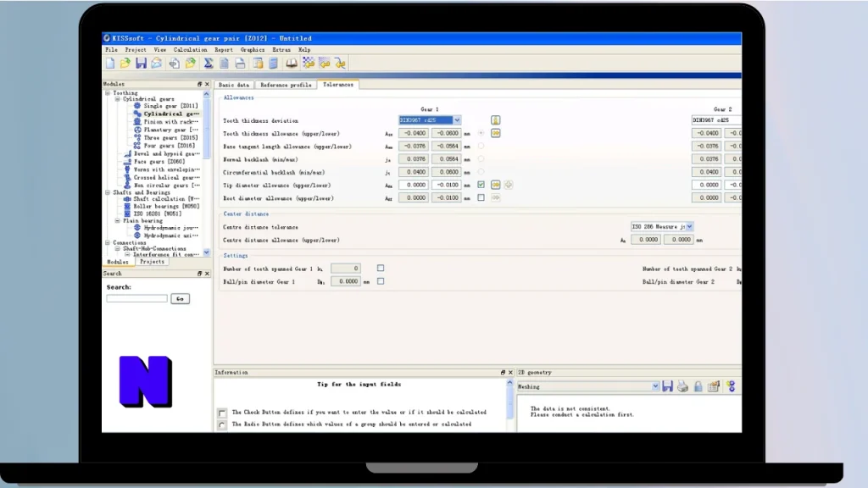Image resolution: width=868 pixels, height=488 pixels.
Task: Open the manual book icon
Action: [x=292, y=63]
